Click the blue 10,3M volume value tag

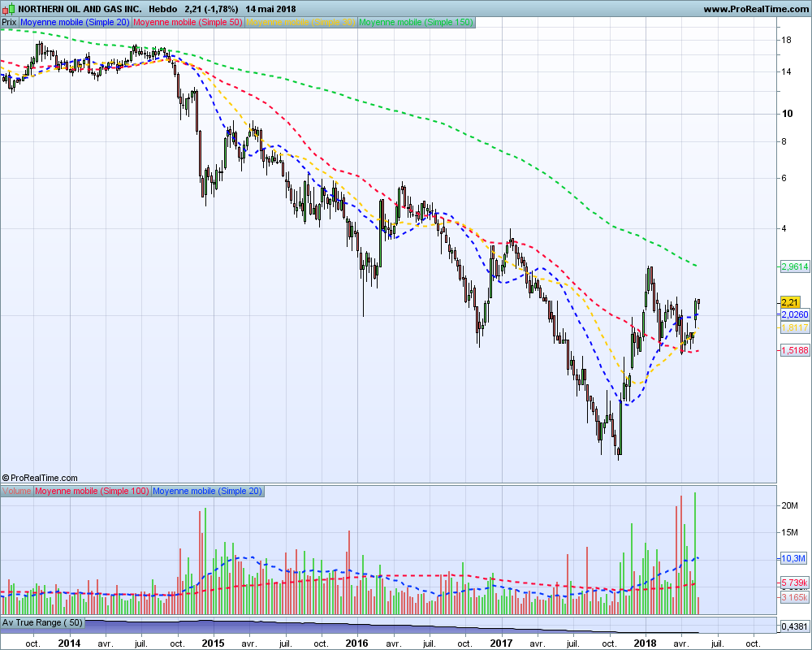pos(793,558)
